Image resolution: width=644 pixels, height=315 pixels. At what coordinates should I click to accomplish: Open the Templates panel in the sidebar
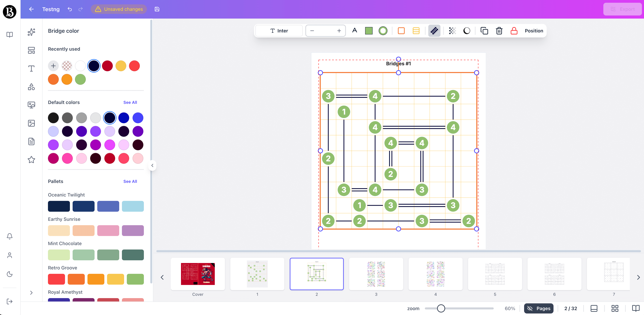coord(31,50)
